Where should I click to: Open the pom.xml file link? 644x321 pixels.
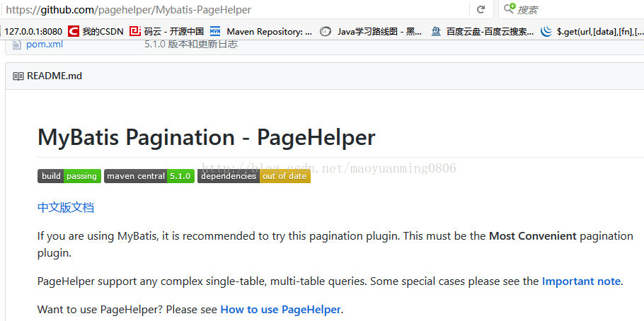click(x=45, y=44)
